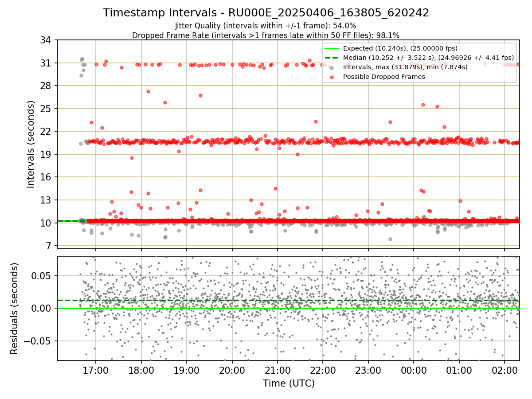Click the dashed dark green line sample in legend

[x=332, y=58]
